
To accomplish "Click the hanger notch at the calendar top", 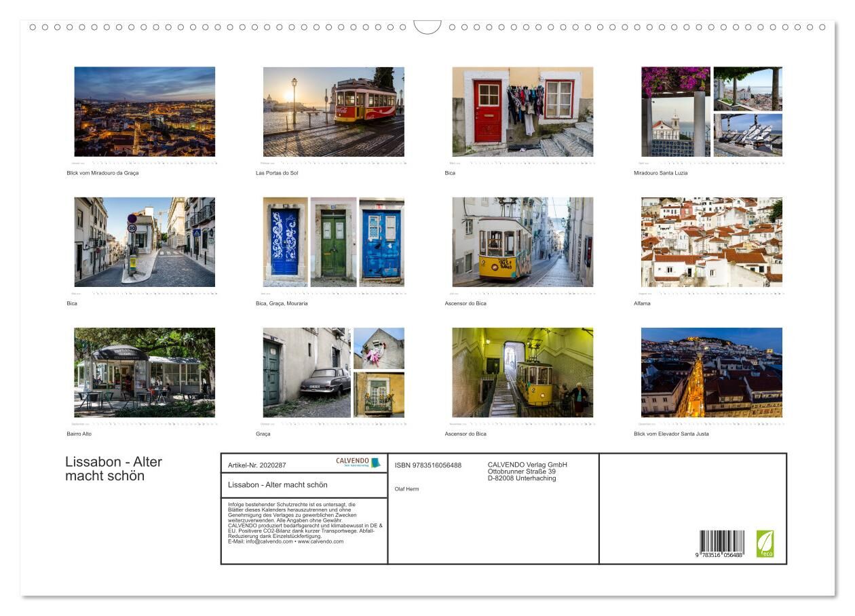I will (x=427, y=27).
